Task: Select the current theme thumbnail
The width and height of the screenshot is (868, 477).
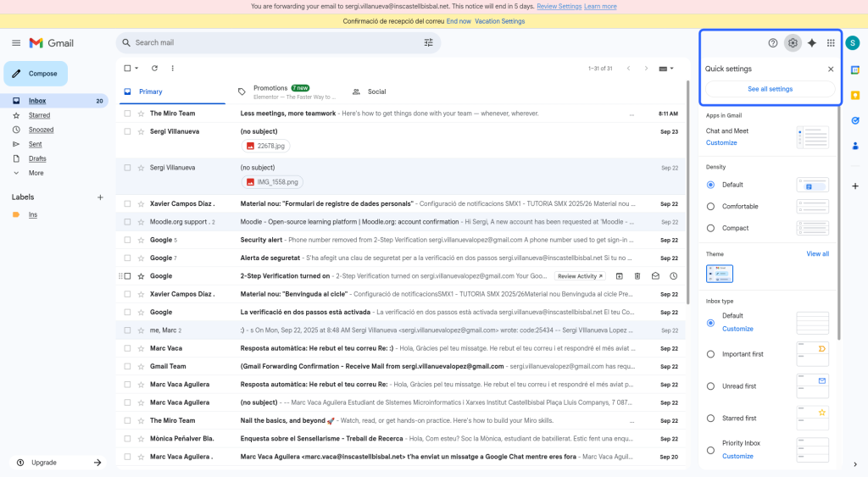Action: 720,274
